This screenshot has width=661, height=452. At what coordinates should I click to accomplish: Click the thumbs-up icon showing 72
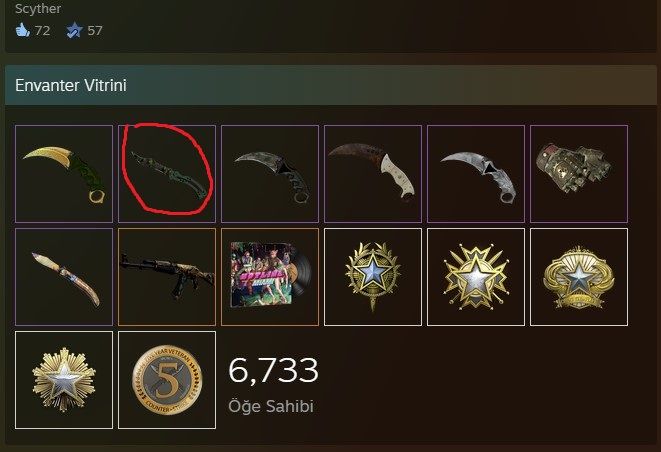23,30
